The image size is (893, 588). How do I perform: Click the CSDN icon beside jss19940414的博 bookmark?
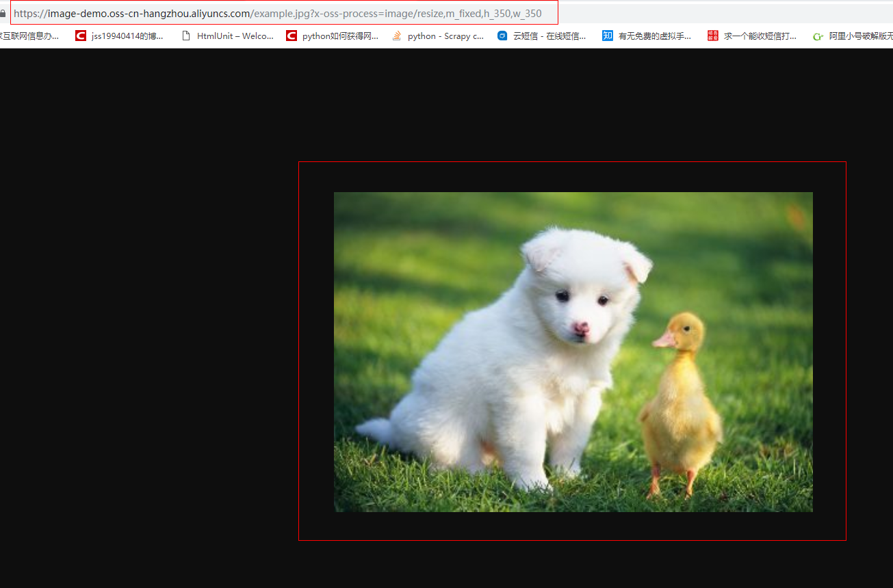click(80, 36)
